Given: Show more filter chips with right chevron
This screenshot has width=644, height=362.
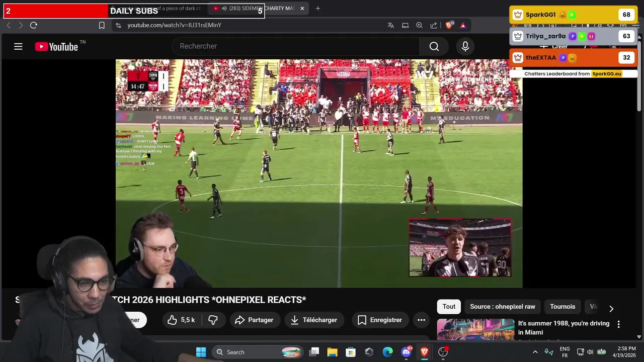Looking at the screenshot, I should tap(611, 308).
